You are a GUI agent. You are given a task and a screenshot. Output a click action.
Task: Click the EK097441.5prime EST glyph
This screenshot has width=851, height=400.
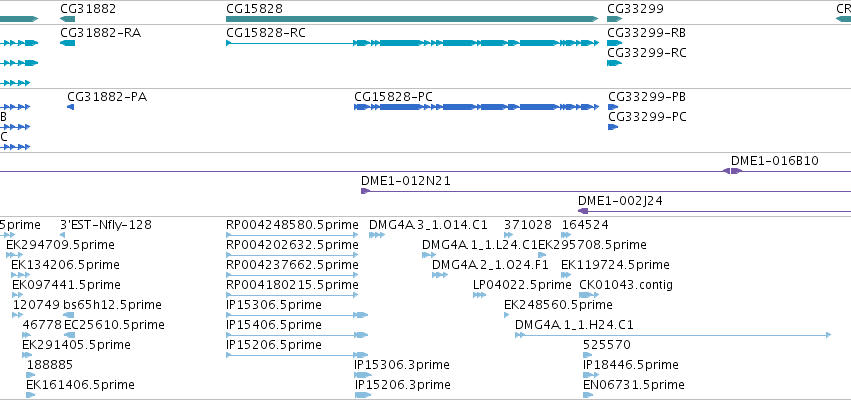[17, 295]
